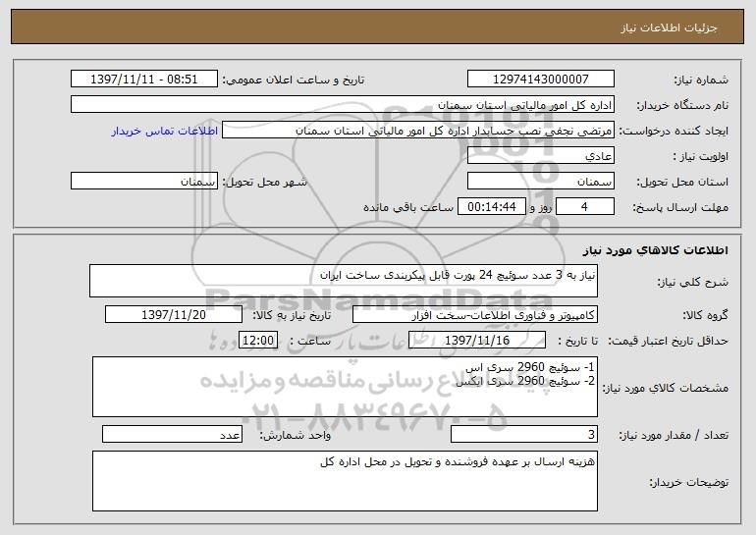This screenshot has width=756, height=535.
Task: Click the item specifications text area with 2960 switches
Action: tap(345, 387)
